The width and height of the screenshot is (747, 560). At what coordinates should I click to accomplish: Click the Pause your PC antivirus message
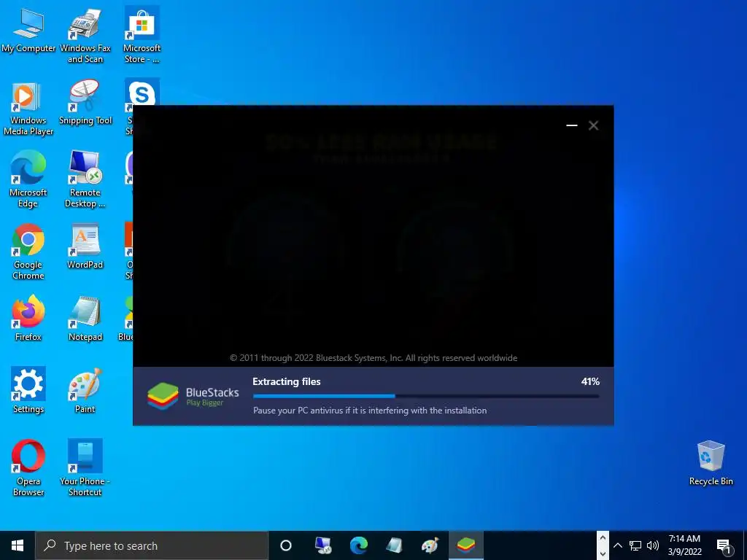(x=370, y=410)
